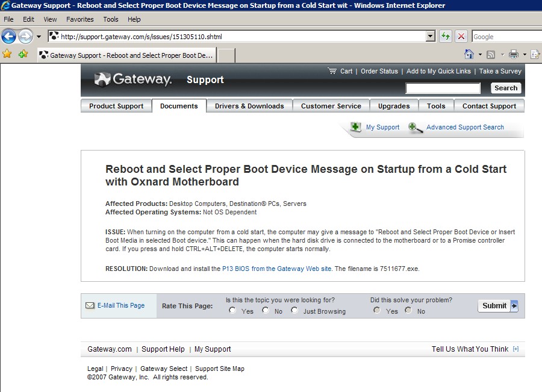The width and height of the screenshot is (542, 392).
Task: Open the Favorites menu
Action: click(x=80, y=19)
